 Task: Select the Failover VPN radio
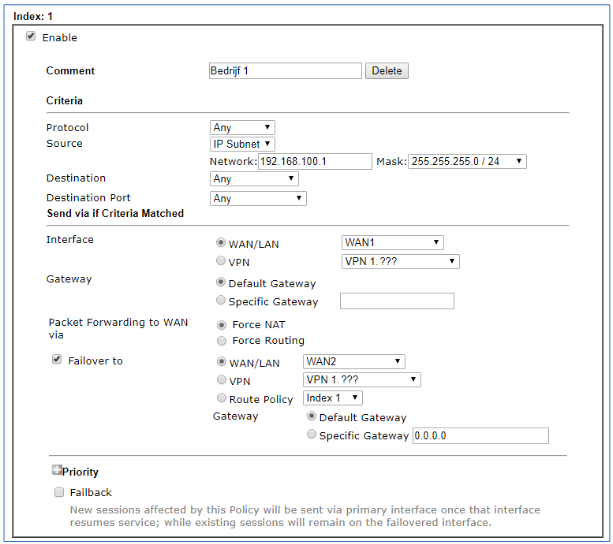click(x=222, y=379)
